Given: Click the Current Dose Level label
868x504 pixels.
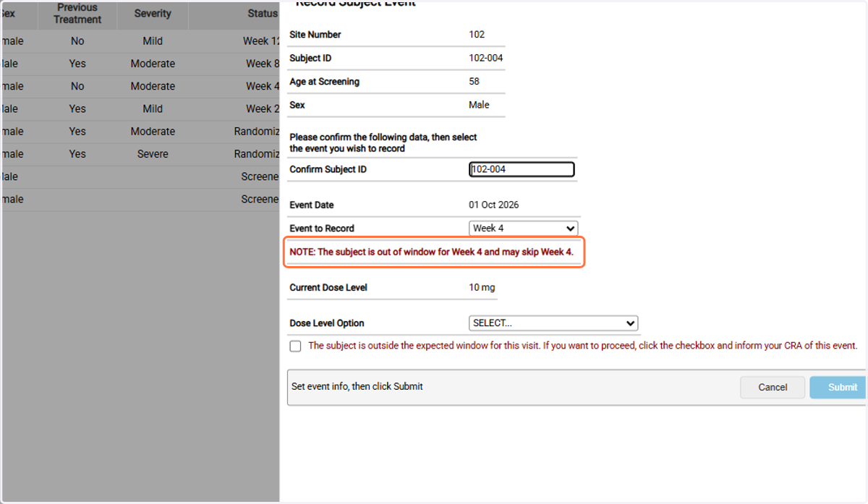Looking at the screenshot, I should [328, 288].
